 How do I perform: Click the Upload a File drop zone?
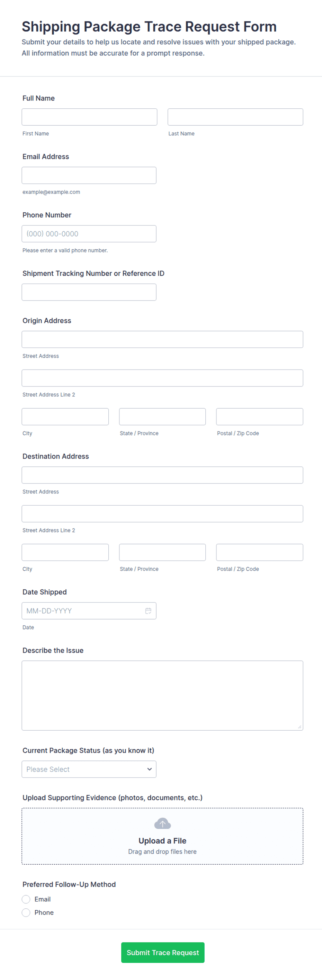[162, 836]
